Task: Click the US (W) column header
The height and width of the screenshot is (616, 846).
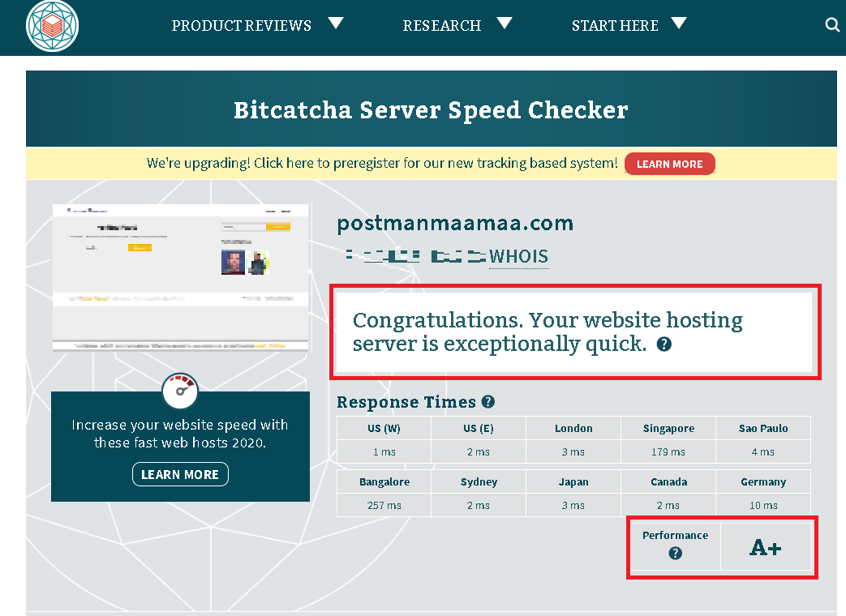Action: [384, 429]
